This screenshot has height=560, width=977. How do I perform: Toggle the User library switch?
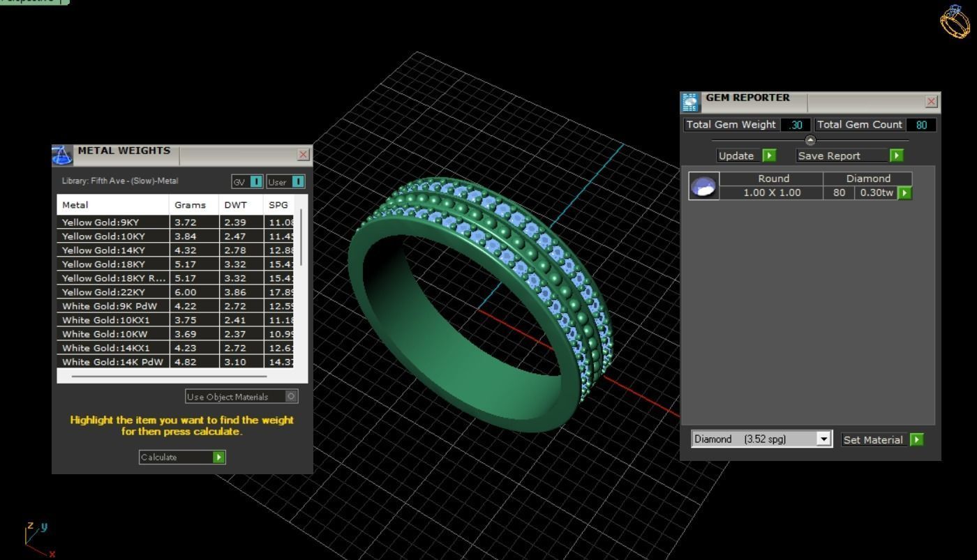(298, 181)
